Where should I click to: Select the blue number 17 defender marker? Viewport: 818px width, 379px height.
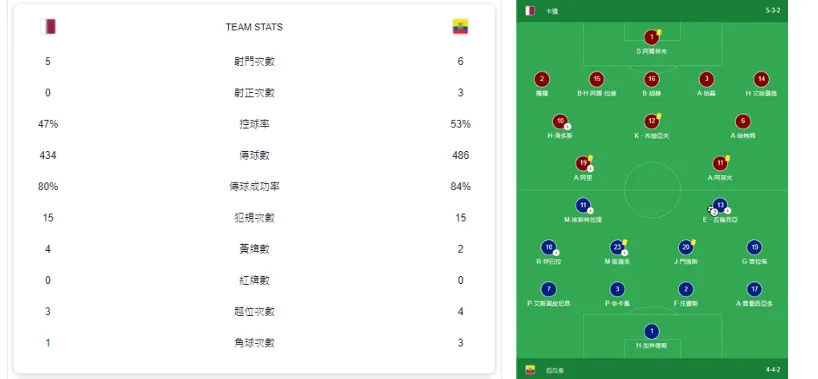[x=754, y=289]
